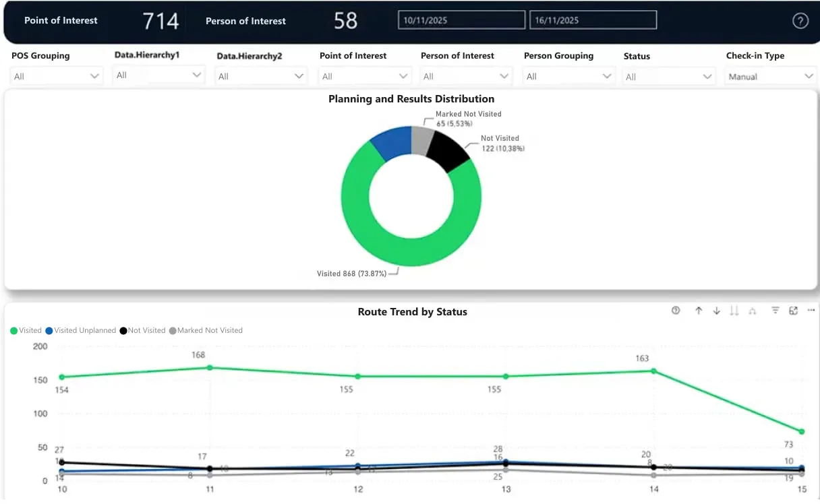Screen dimensions: 820x504
Task: Click the Visited data point labeled 168
Action: [210, 367]
